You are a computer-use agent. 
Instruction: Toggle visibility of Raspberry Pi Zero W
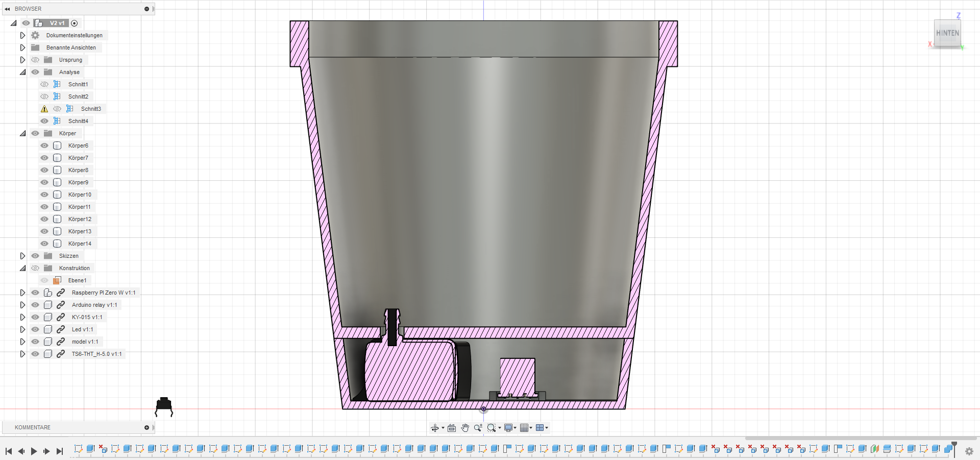tap(35, 293)
